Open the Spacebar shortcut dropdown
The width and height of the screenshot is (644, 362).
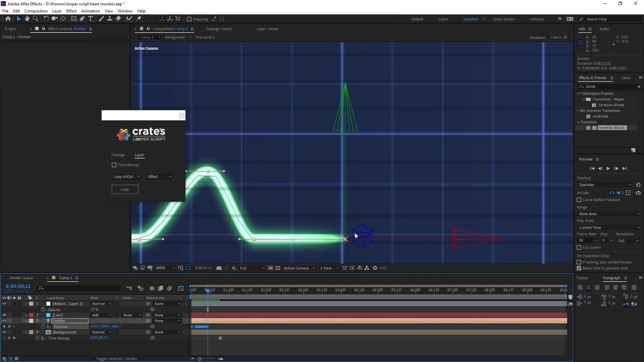tap(605, 185)
